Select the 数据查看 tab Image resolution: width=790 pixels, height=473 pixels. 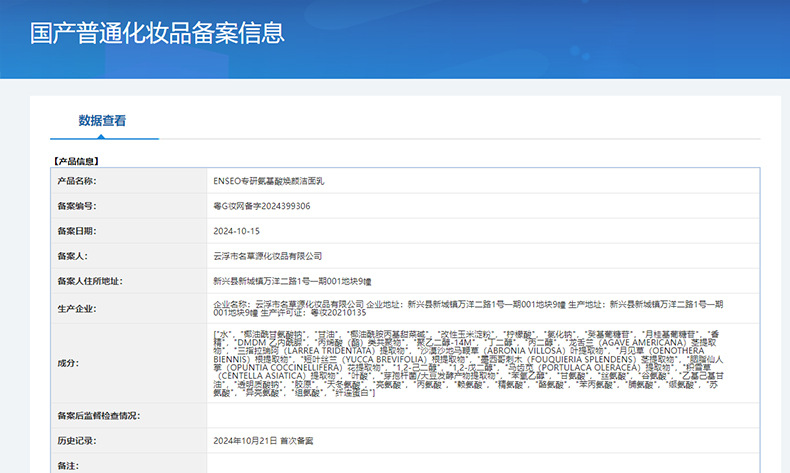102,121
